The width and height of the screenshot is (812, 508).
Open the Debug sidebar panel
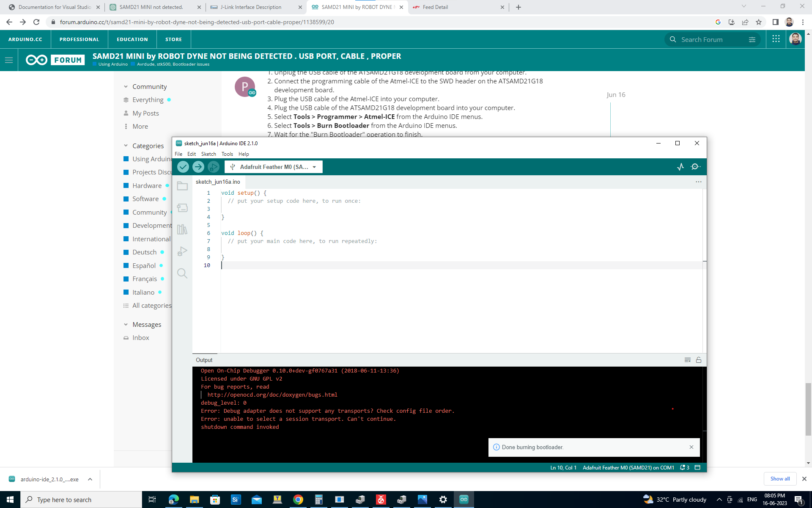click(182, 251)
